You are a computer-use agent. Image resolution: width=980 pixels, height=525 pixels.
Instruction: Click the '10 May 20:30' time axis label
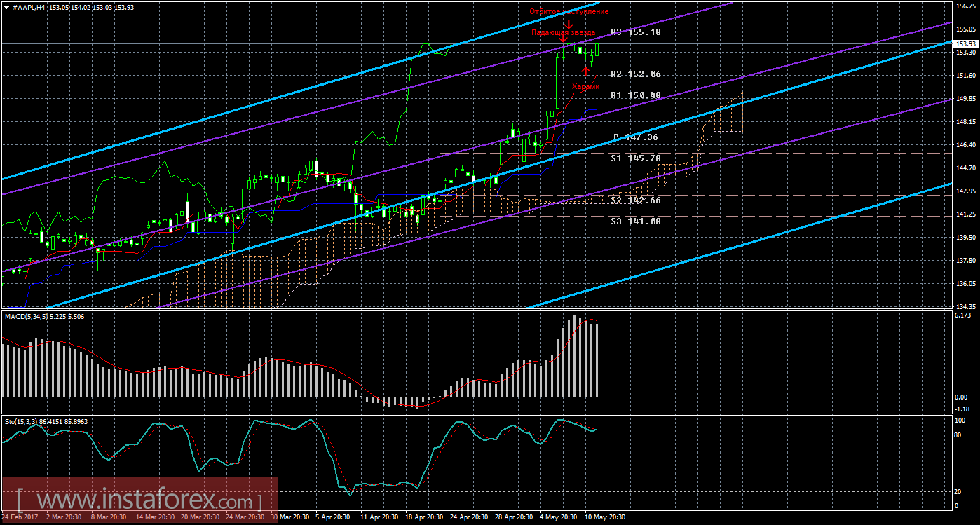604,518
